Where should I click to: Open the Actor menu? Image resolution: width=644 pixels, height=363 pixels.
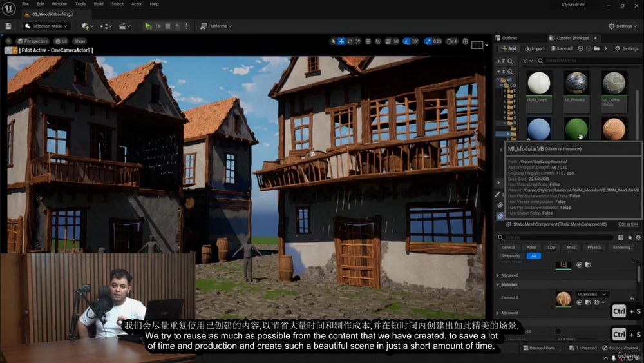(137, 4)
